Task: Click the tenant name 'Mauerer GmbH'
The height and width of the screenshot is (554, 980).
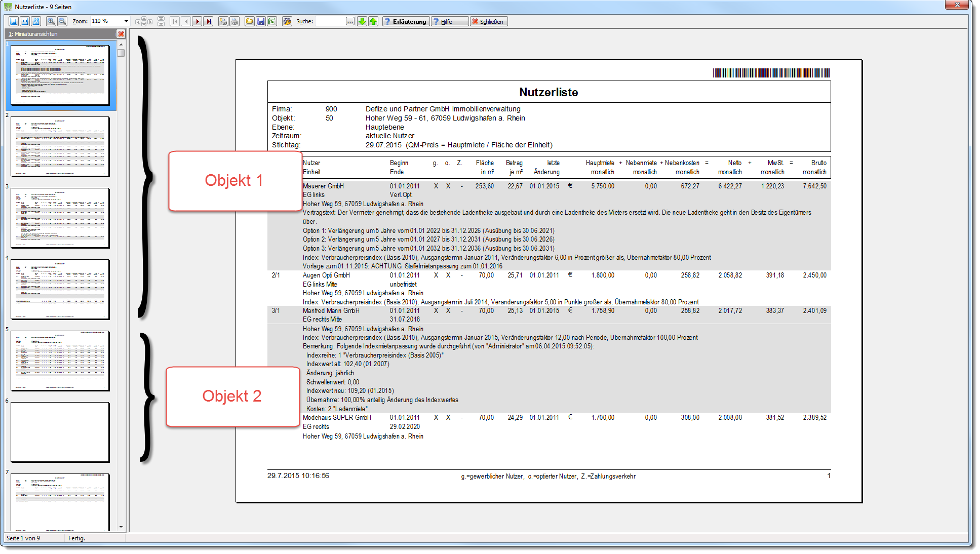Action: pos(323,186)
